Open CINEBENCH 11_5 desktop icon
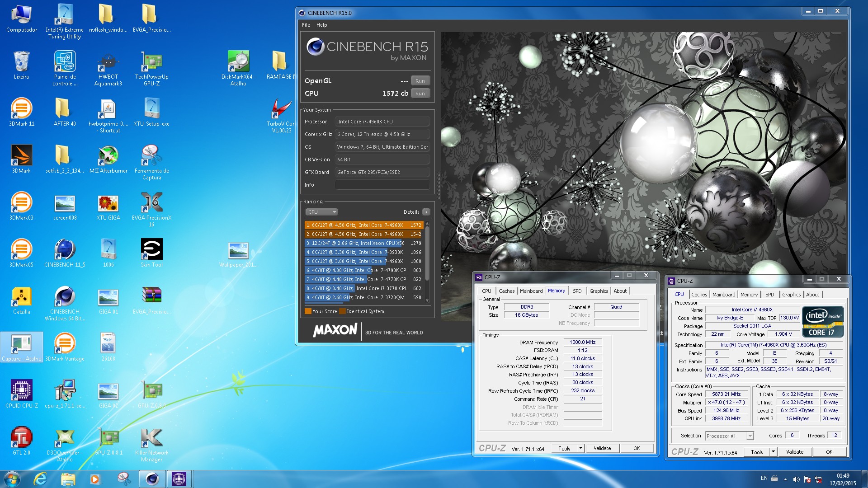This screenshot has height=488, width=868. coord(65,253)
